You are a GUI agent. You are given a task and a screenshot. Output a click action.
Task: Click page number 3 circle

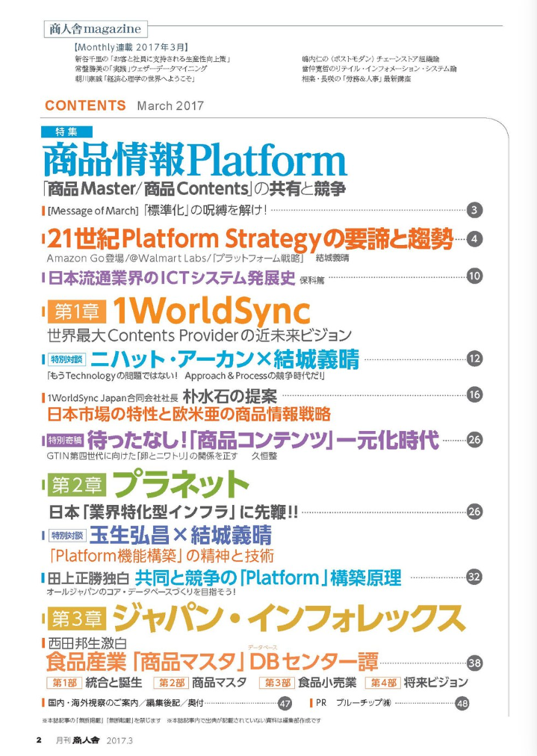474,210
